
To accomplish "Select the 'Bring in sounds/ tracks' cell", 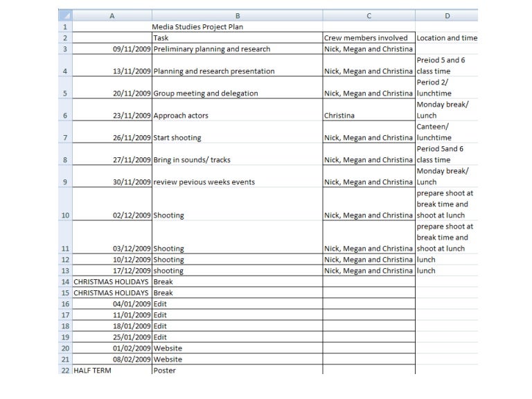I will pos(237,160).
